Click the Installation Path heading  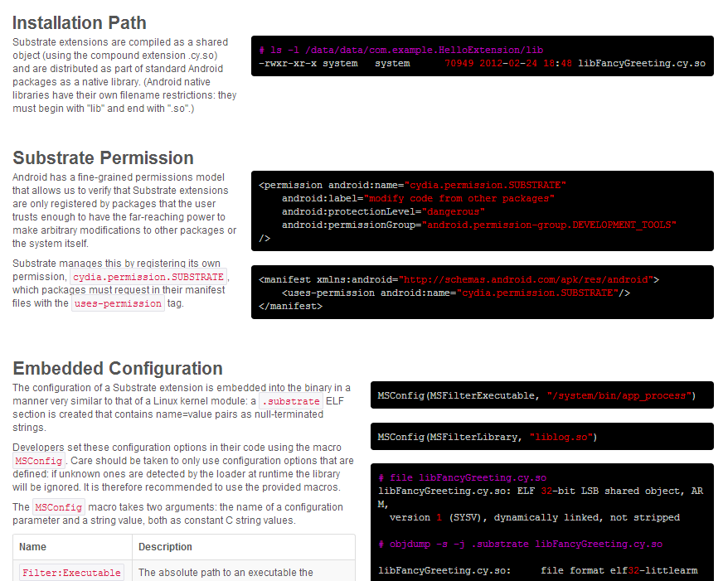coord(80,22)
